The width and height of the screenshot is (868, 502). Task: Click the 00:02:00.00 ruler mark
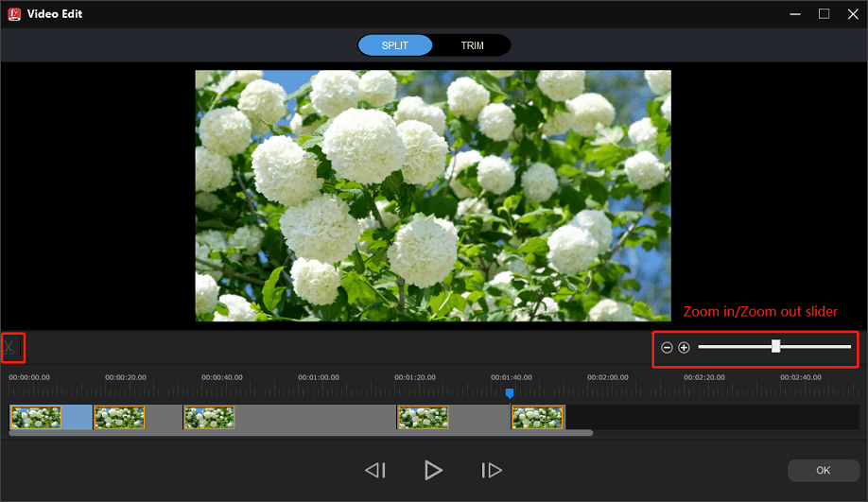(x=608, y=377)
